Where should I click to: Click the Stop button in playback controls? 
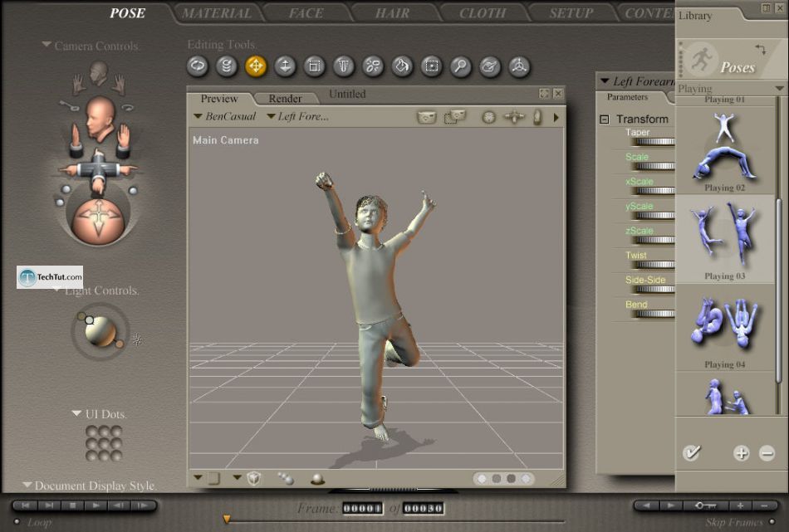[x=72, y=505]
